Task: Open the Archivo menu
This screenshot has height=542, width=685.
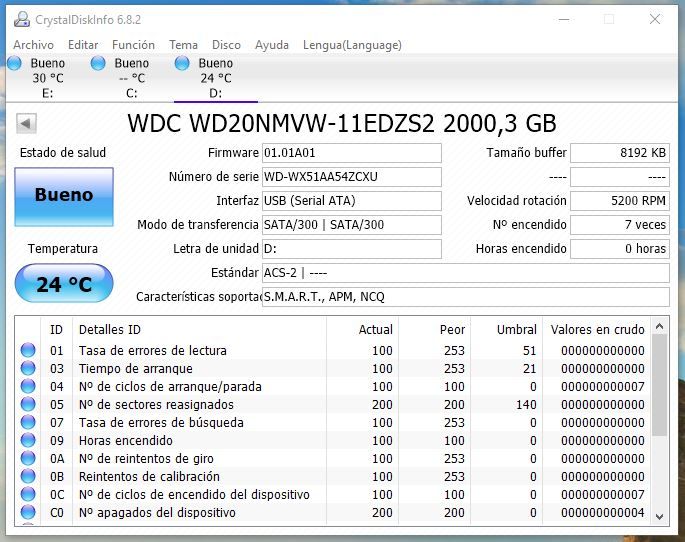Action: (33, 45)
